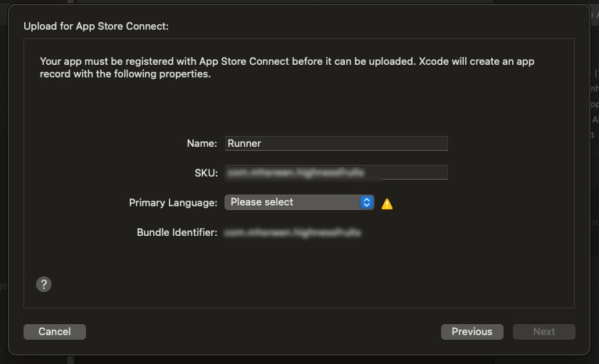Click the blue dropdown arrows on Please select
This screenshot has width=599, height=364.
(x=367, y=202)
